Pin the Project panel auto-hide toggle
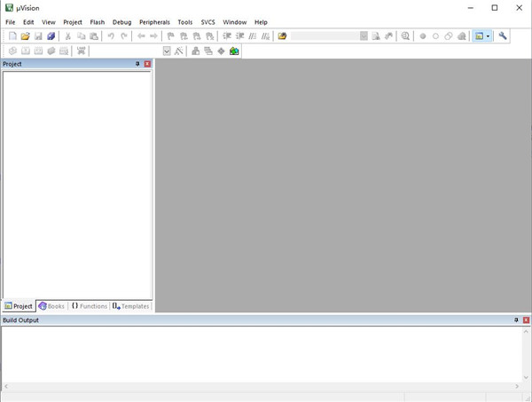The width and height of the screenshot is (532, 402). (137, 64)
